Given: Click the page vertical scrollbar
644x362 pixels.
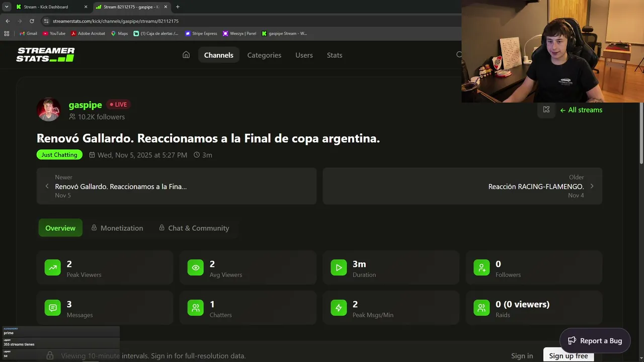Looking at the screenshot, I should tap(641, 133).
